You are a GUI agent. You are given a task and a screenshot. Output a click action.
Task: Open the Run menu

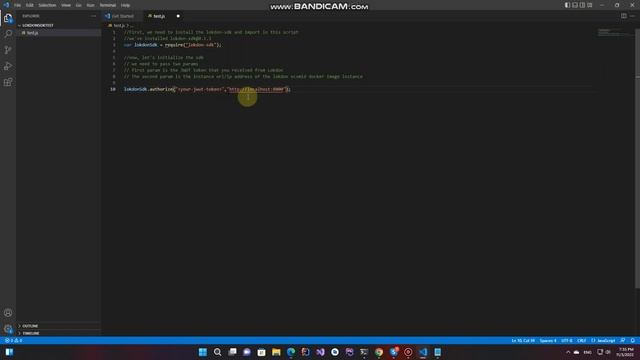click(x=91, y=5)
